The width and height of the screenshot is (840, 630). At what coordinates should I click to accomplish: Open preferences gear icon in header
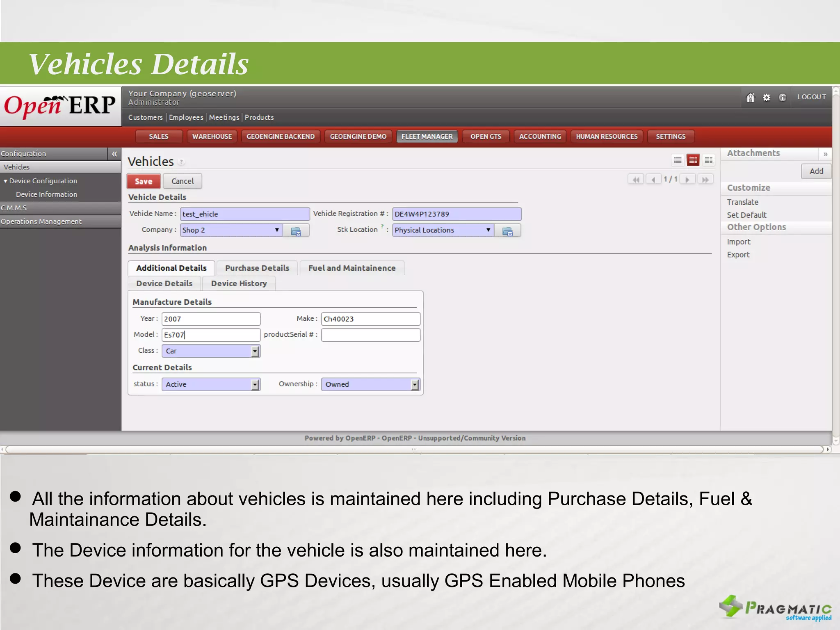(x=766, y=98)
